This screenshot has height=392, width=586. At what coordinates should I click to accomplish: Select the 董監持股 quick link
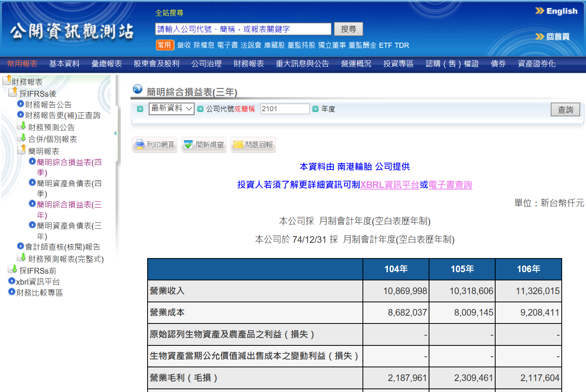(x=301, y=45)
